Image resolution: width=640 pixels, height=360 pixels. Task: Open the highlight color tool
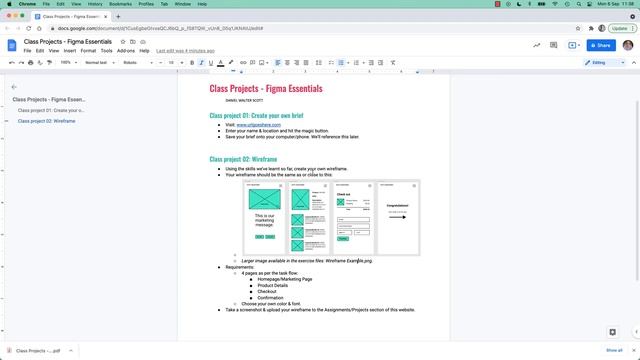(231, 63)
